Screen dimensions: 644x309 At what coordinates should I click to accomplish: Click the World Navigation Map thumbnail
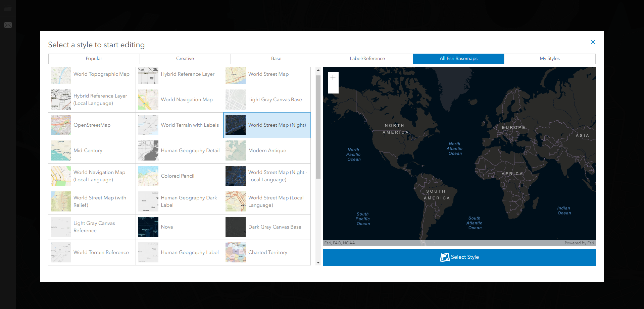148,100
